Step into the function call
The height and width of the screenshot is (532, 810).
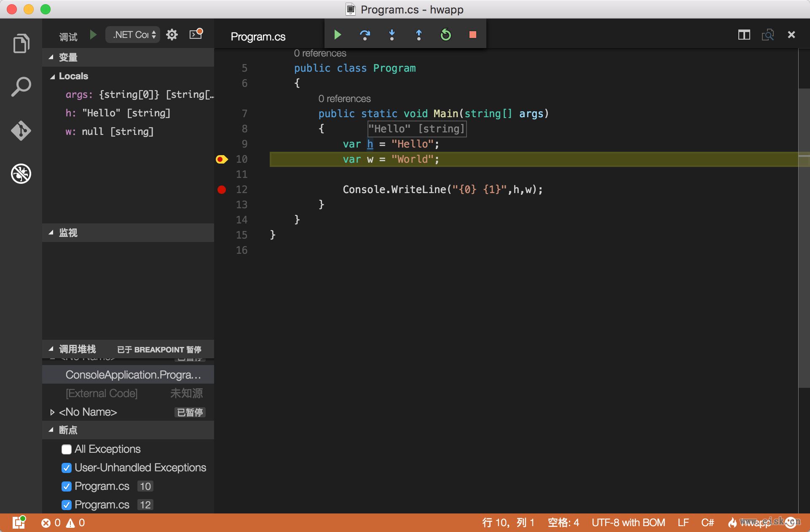(392, 35)
